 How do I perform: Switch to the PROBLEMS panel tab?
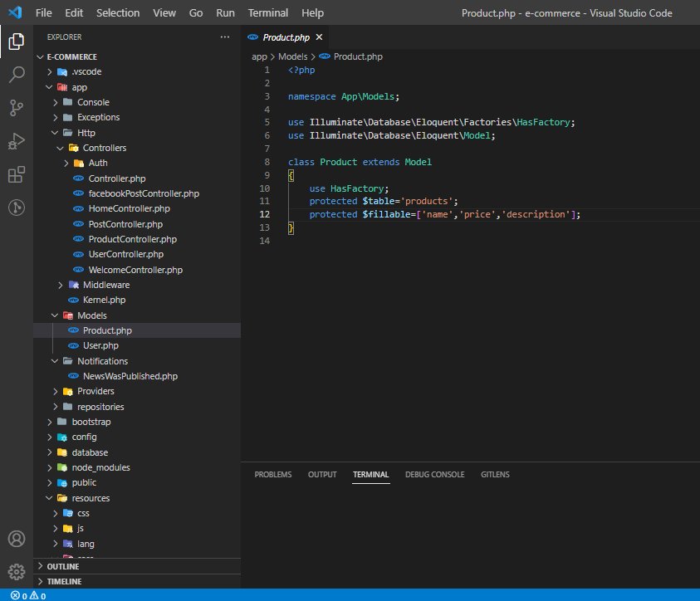pos(272,475)
